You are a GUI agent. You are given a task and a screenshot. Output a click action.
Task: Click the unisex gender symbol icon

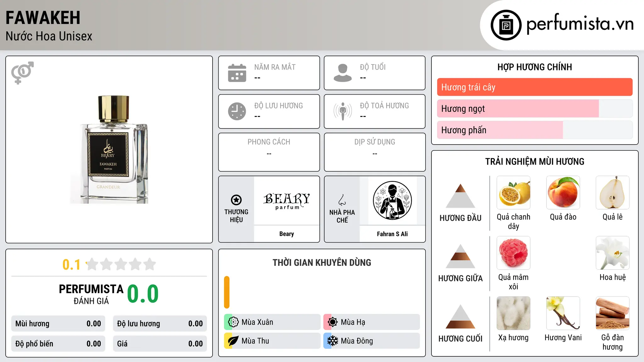coord(22,73)
